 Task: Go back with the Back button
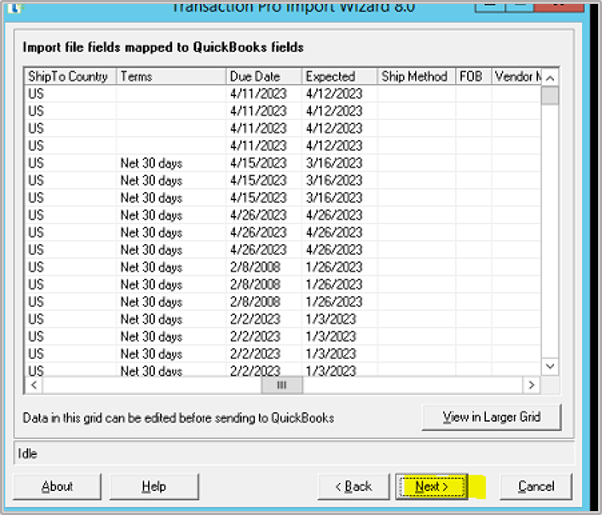[x=354, y=486]
